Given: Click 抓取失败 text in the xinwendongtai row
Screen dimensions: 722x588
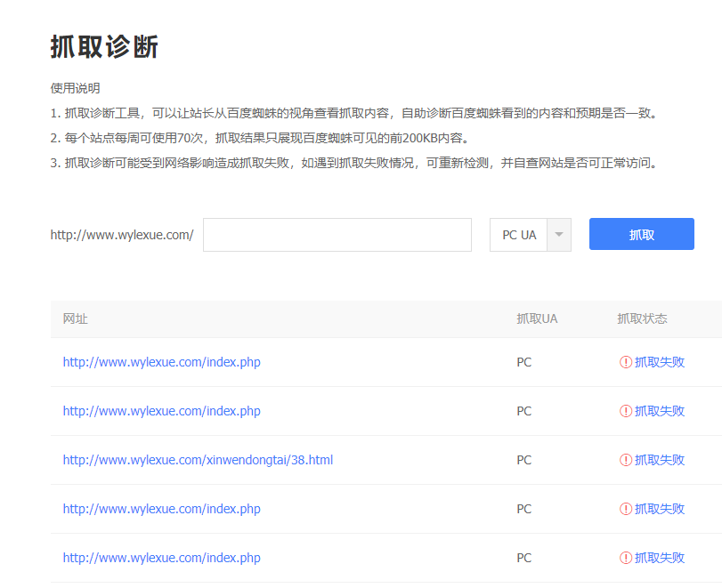Looking at the screenshot, I should 660,460.
